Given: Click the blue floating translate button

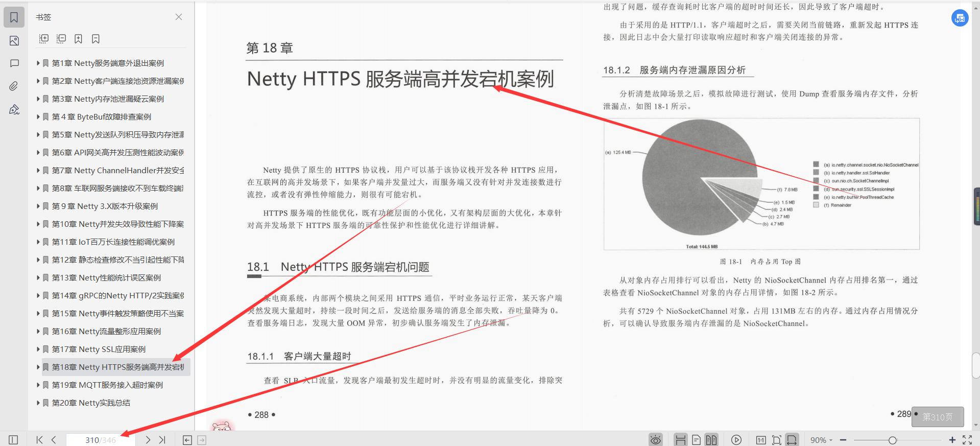Looking at the screenshot, I should [x=960, y=18].
